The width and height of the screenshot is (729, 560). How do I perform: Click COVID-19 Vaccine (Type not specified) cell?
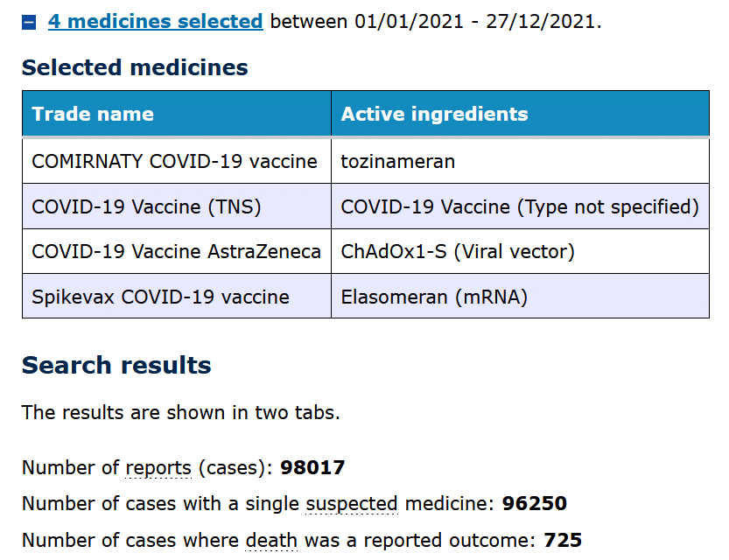(520, 206)
